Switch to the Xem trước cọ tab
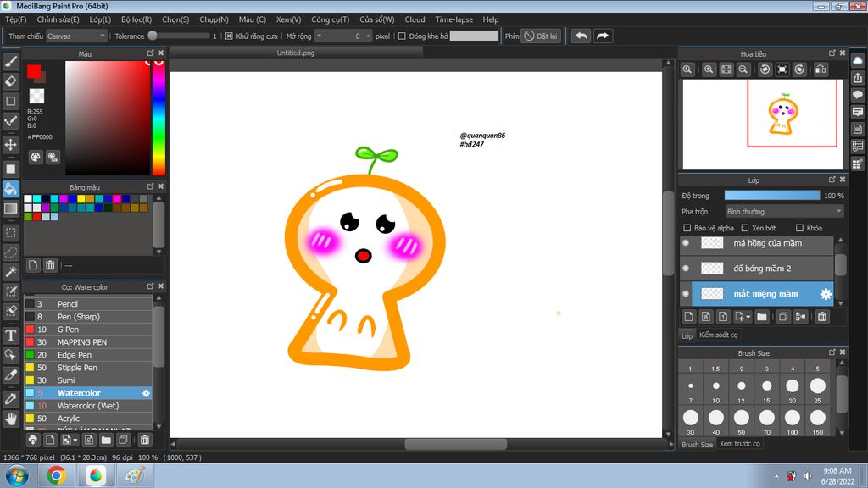 click(739, 444)
